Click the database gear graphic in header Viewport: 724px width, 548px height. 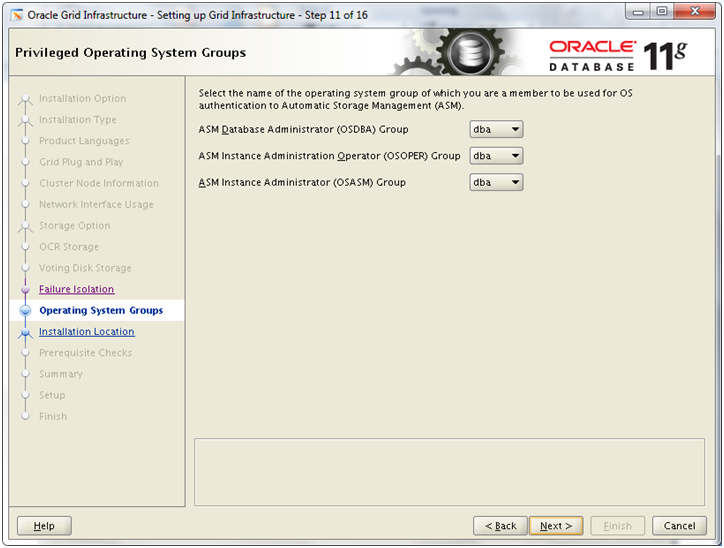pyautogui.click(x=470, y=52)
